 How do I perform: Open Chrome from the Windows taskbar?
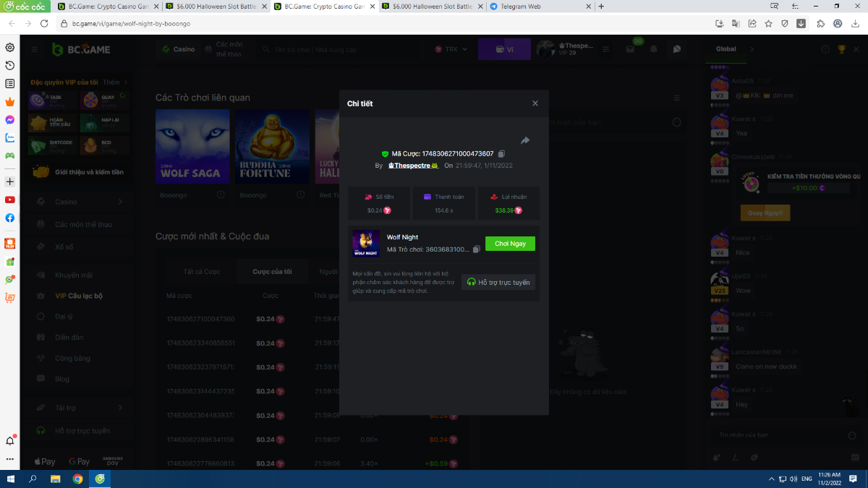(x=77, y=479)
